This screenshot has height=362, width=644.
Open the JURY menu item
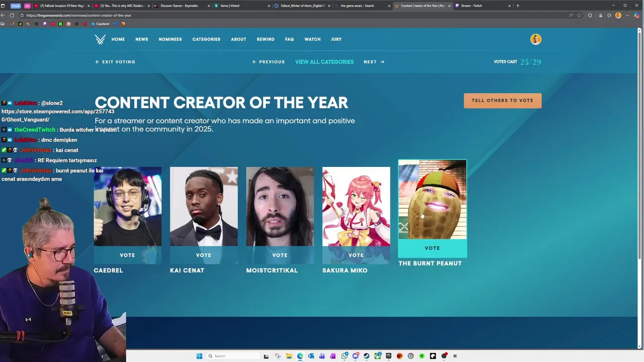click(x=337, y=39)
